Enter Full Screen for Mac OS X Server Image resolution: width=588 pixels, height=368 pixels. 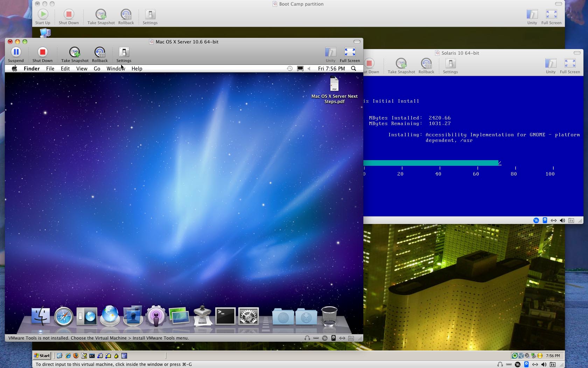[350, 55]
